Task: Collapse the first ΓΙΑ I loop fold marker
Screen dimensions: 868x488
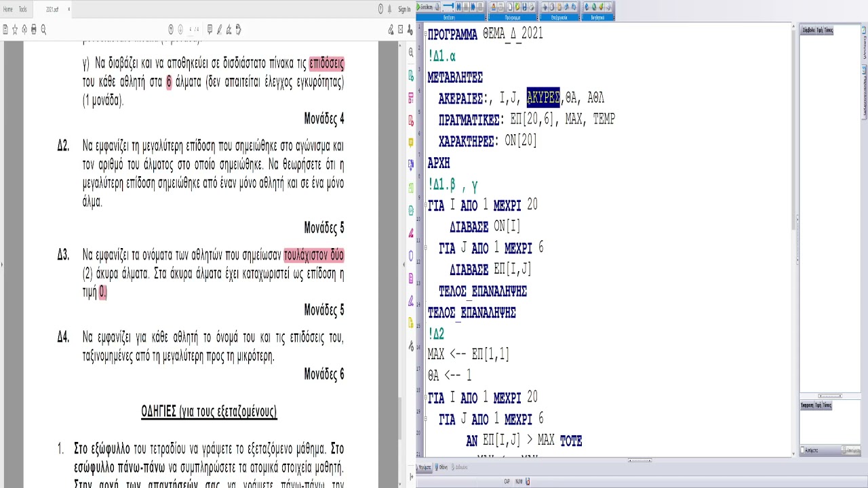Action: tap(425, 205)
